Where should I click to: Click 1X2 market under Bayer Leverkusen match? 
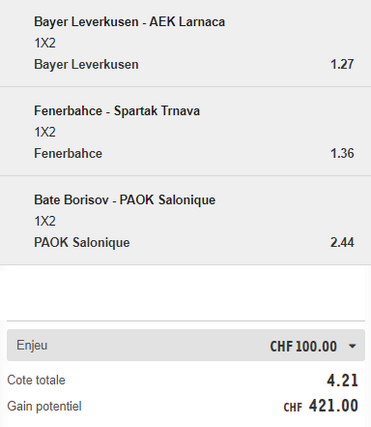pos(45,43)
